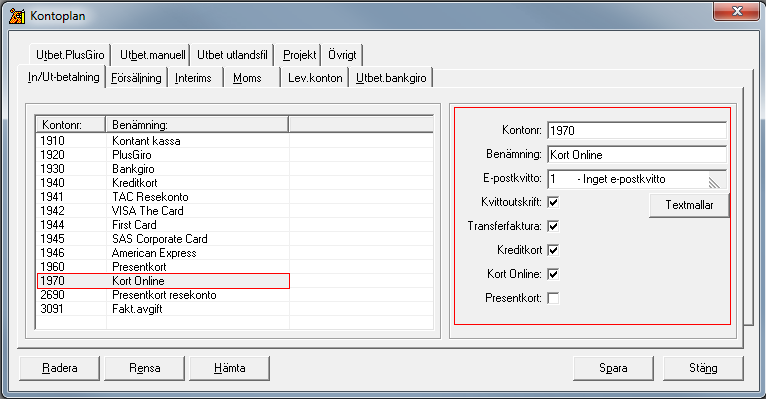766x399 pixels.
Task: Open the Textmallar button
Action: [689, 205]
